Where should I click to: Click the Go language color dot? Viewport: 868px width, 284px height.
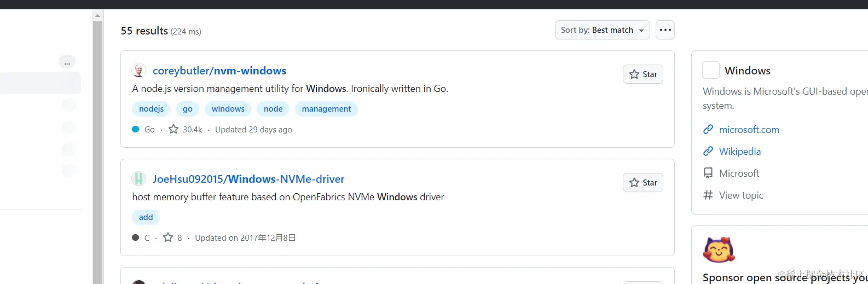(x=135, y=129)
